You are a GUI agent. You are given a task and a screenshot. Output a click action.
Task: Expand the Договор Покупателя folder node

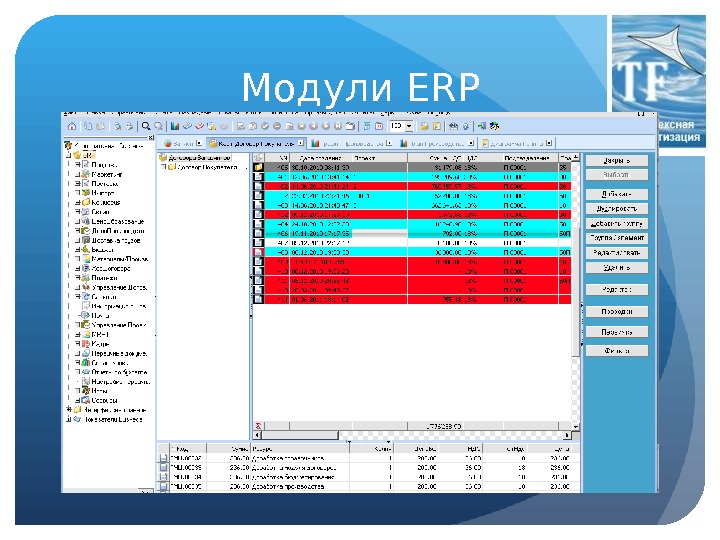pyautogui.click(x=163, y=167)
